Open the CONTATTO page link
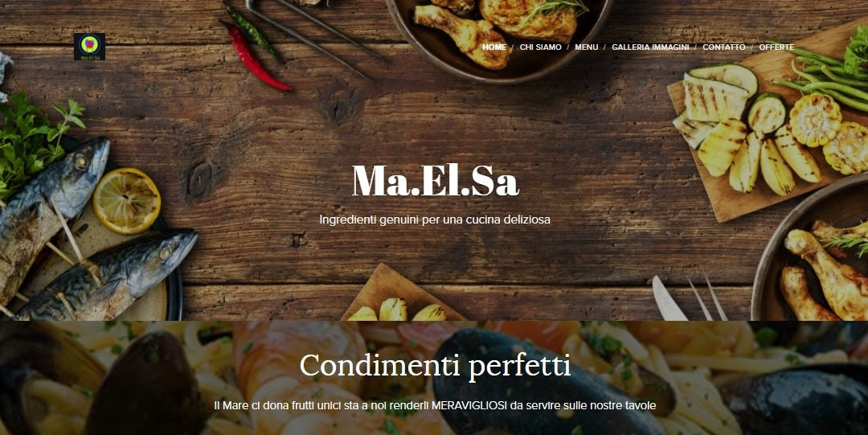 coord(723,47)
